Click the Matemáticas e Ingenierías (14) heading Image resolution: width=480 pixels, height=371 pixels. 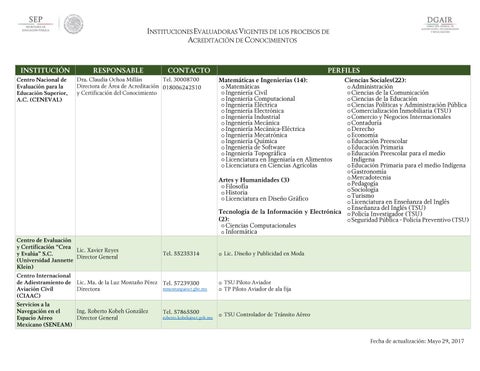(263, 80)
